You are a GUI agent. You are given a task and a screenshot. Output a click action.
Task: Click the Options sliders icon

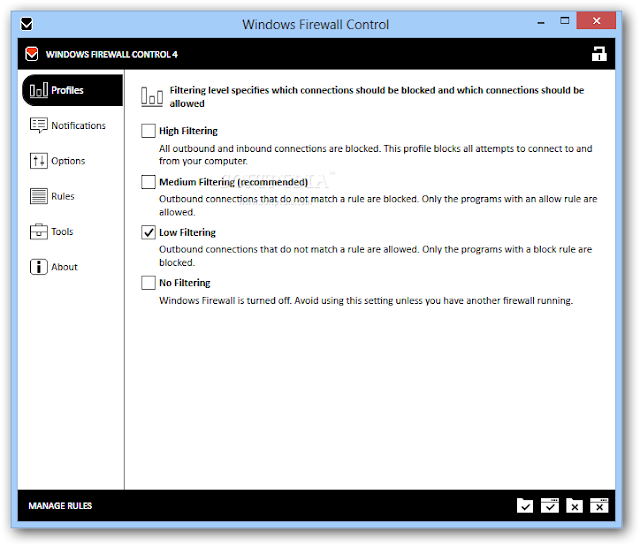pyautogui.click(x=39, y=161)
